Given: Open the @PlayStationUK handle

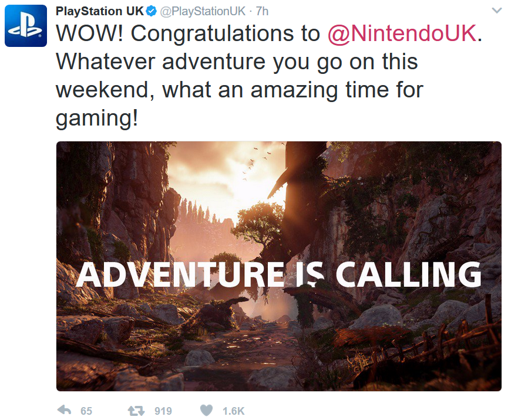Looking at the screenshot, I should tap(203, 11).
